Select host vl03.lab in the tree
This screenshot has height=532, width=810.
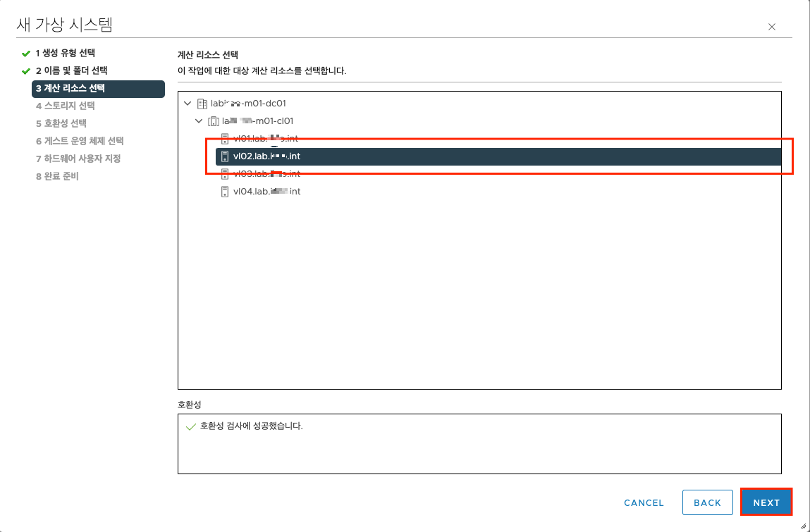(x=266, y=173)
